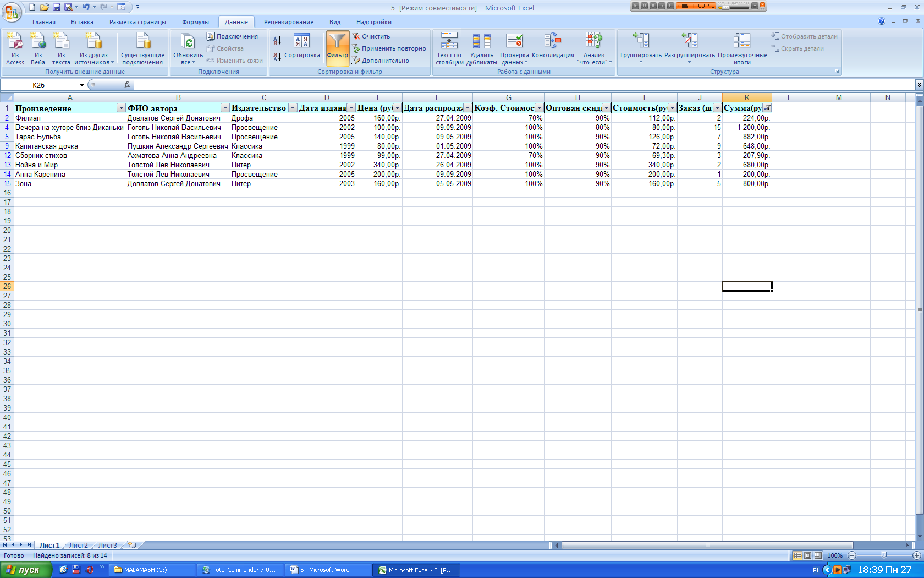The width and height of the screenshot is (924, 578).
Task: Open the Формулы ribbon tab
Action: click(x=195, y=22)
